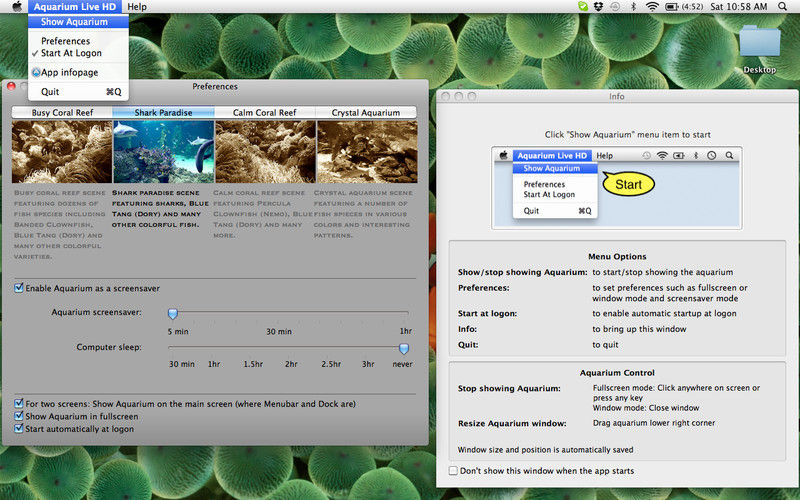Click 'Drag aquarium lower right corner' text

[654, 423]
